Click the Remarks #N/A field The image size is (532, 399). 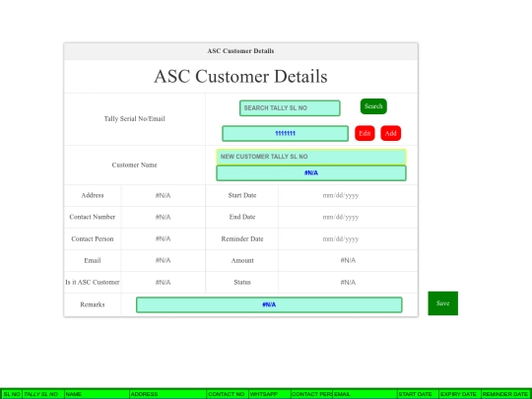tap(269, 305)
